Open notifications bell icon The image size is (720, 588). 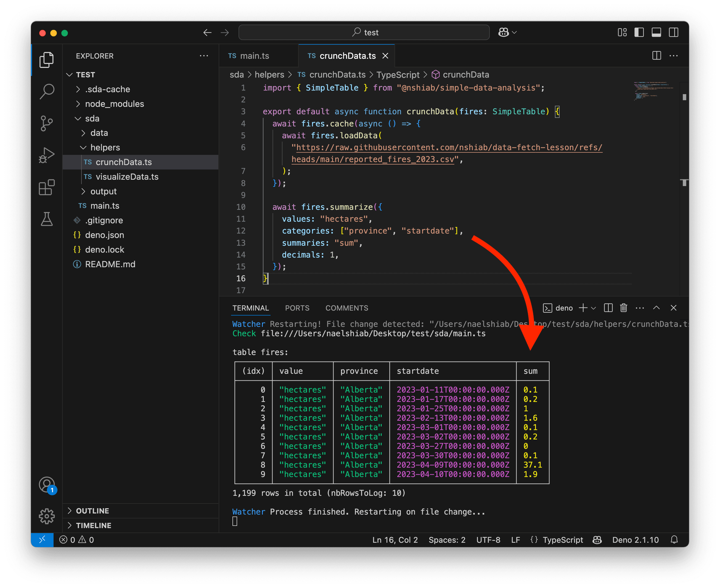coord(674,540)
